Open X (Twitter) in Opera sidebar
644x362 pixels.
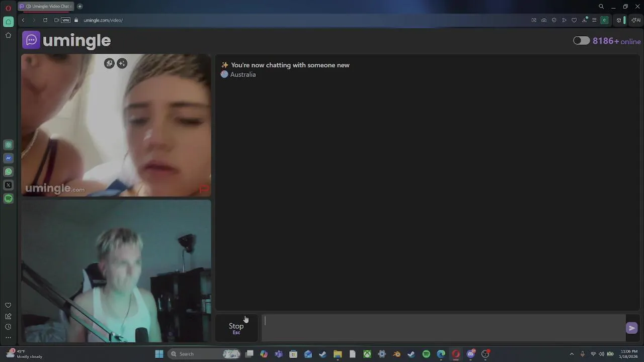(x=8, y=185)
